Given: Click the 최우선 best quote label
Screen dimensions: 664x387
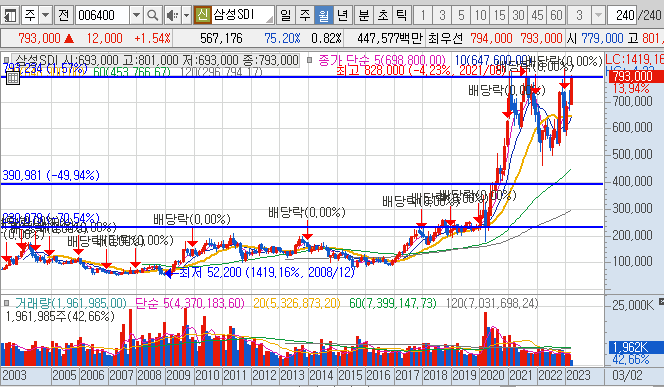Looking at the screenshot, I should coord(445,39).
